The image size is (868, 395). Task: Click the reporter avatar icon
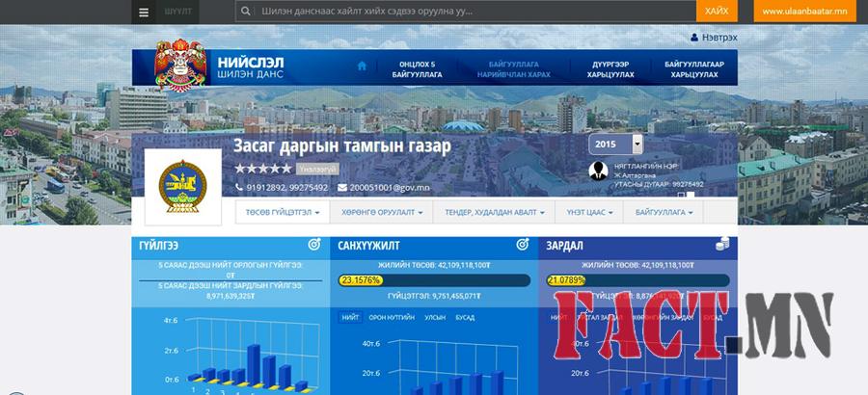598,171
